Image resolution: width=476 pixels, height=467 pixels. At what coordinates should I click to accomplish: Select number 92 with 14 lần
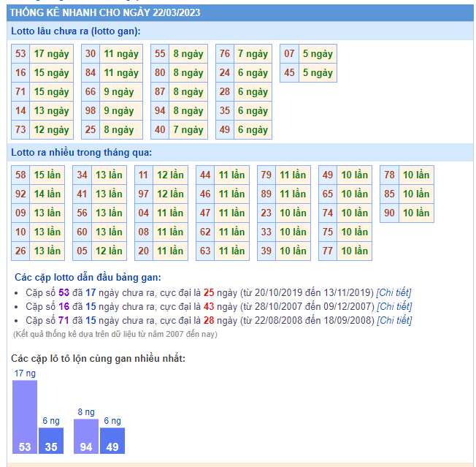pos(20,194)
